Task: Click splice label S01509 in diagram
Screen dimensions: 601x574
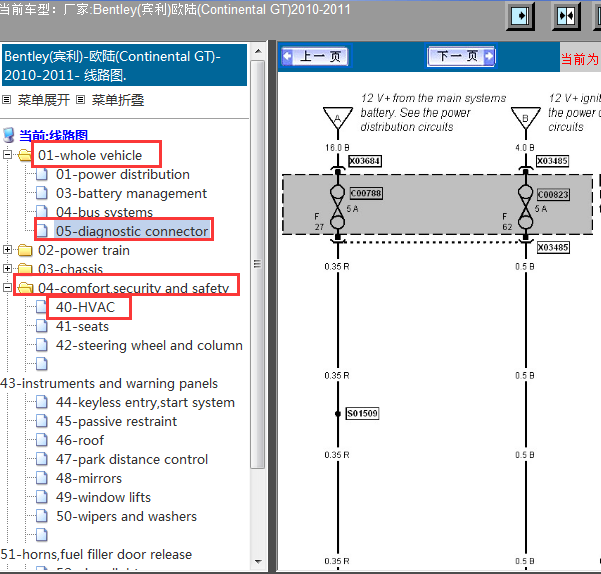Action: (x=362, y=413)
